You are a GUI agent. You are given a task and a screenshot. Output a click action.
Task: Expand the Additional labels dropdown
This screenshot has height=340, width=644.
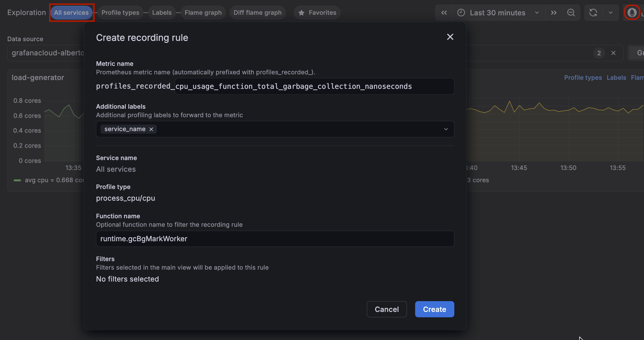click(x=446, y=129)
